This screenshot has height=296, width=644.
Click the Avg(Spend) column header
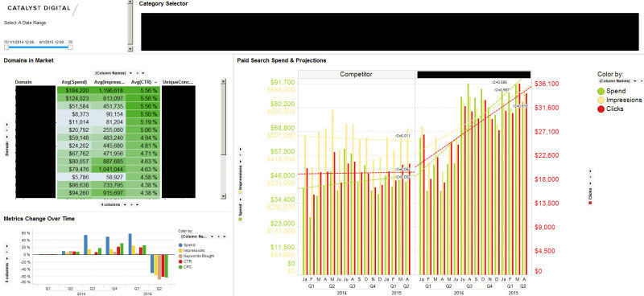click(x=74, y=82)
